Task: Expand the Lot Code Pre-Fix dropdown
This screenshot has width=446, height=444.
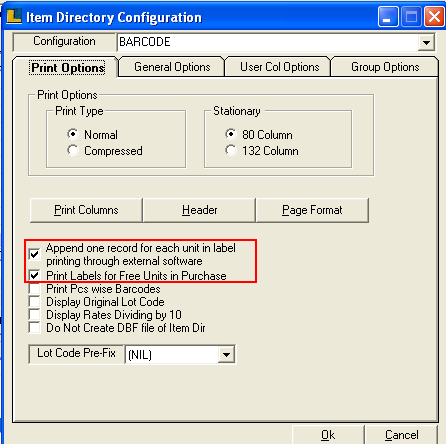Action: click(x=226, y=354)
